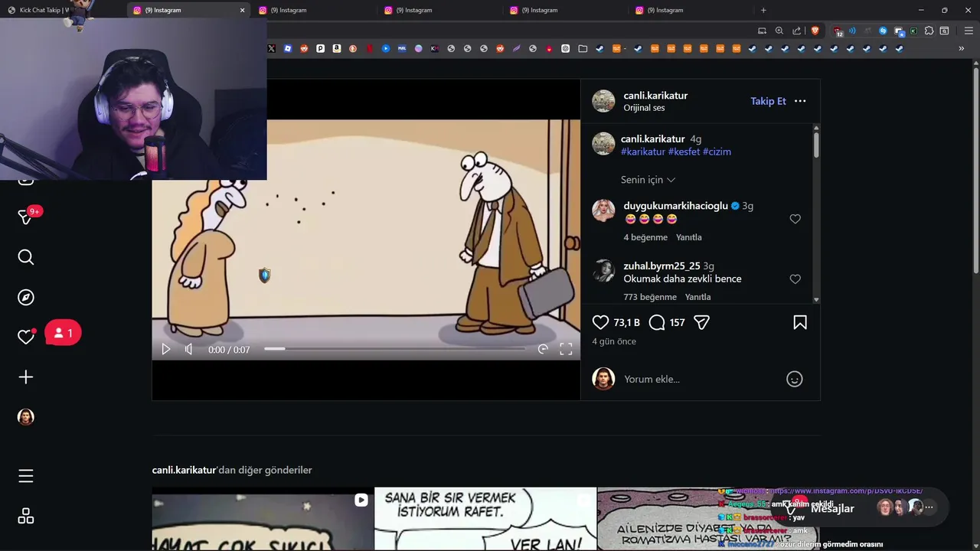Save post with bookmark icon
This screenshot has width=980, height=551.
800,322
